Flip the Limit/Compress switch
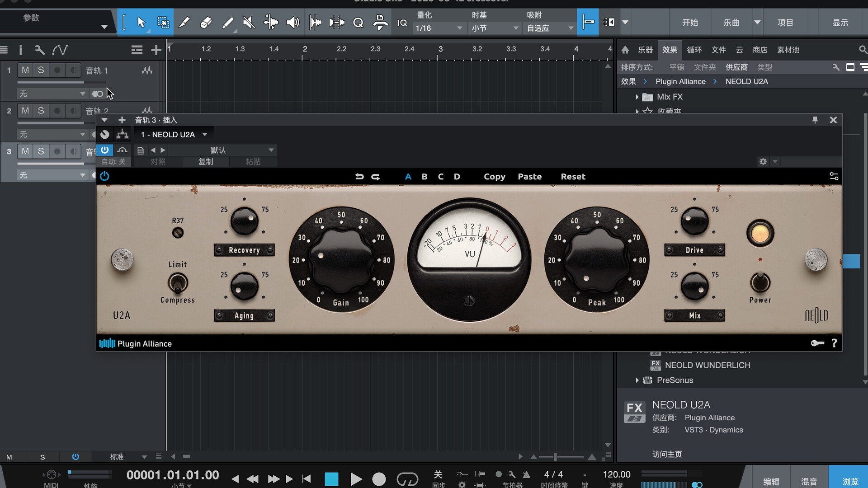Screen dimensions: 868x488 tap(178, 283)
